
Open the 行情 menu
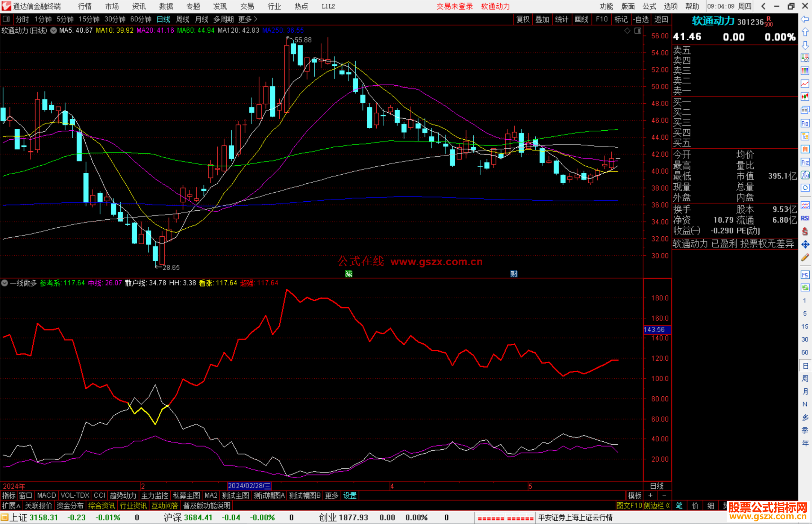tap(85, 6)
